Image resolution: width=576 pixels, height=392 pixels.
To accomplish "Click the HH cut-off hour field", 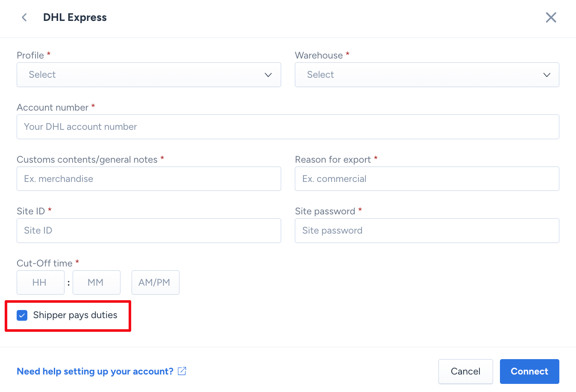I will pyautogui.click(x=40, y=282).
